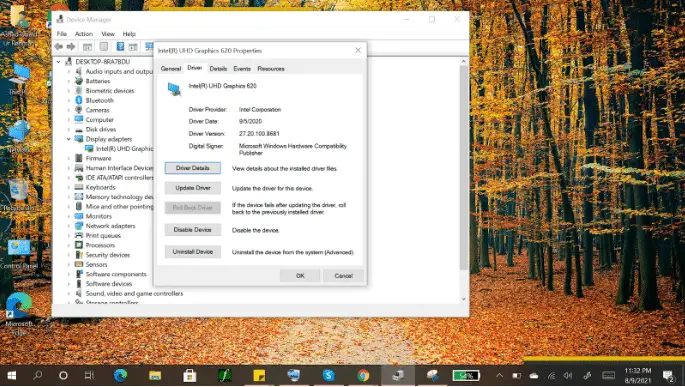This screenshot has width=685, height=387.
Task: Open Skype from the taskbar
Action: click(x=329, y=375)
